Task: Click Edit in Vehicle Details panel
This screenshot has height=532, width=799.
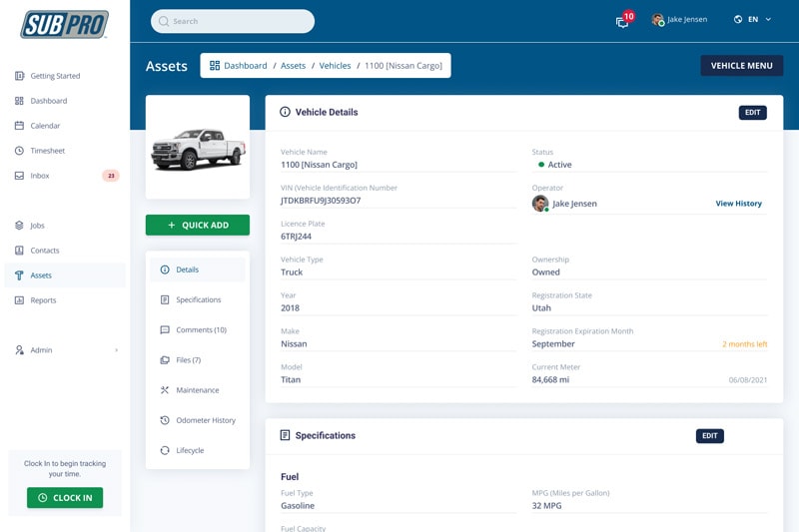Action: (752, 113)
